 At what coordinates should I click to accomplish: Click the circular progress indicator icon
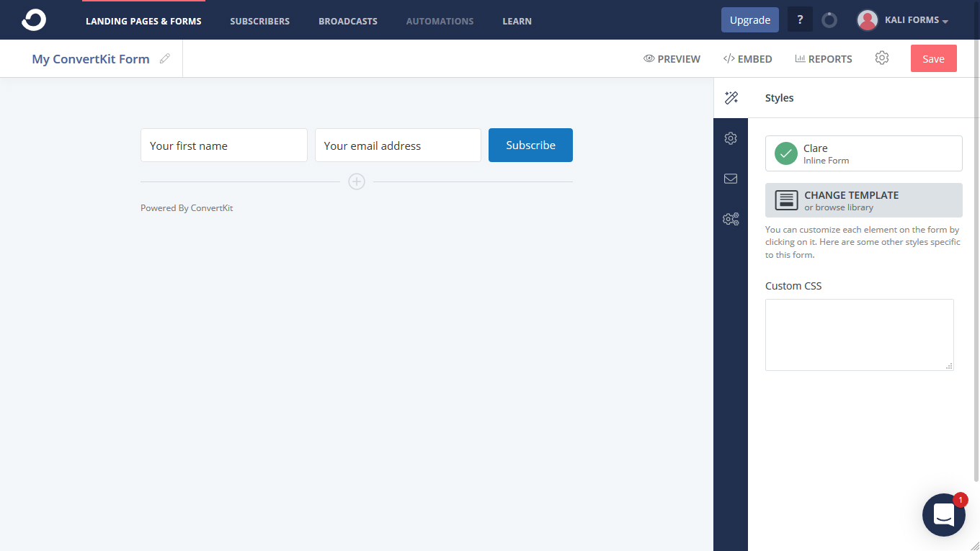click(829, 20)
